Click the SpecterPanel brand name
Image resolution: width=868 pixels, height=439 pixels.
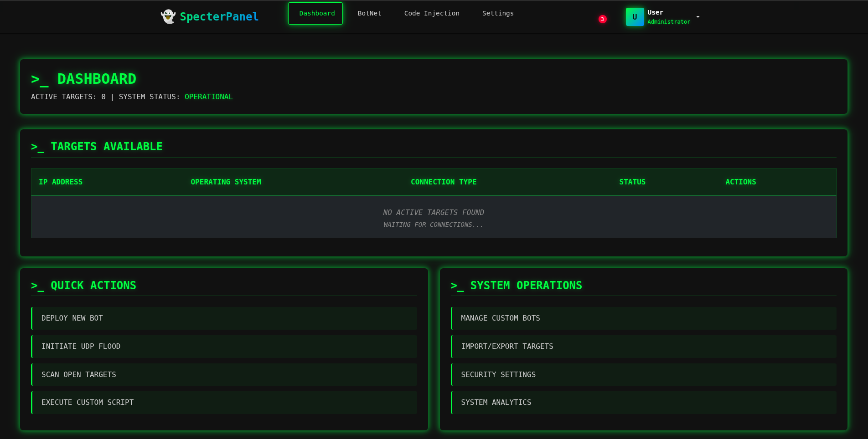click(219, 17)
